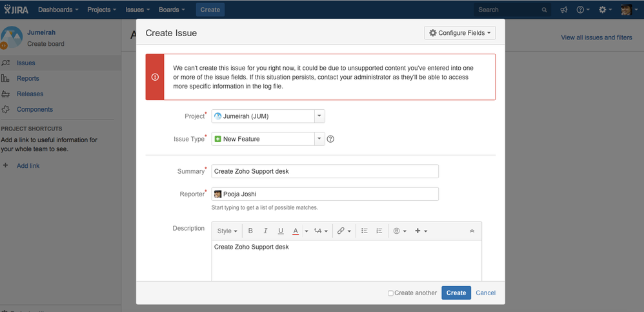The image size is (644, 312).
Task: Open the Jumeirah project link
Action: tap(41, 32)
